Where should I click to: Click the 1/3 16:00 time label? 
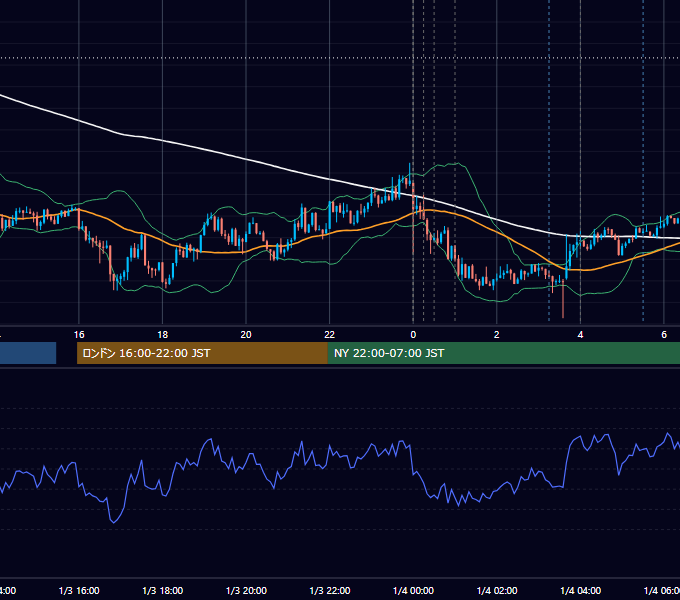[79, 590]
